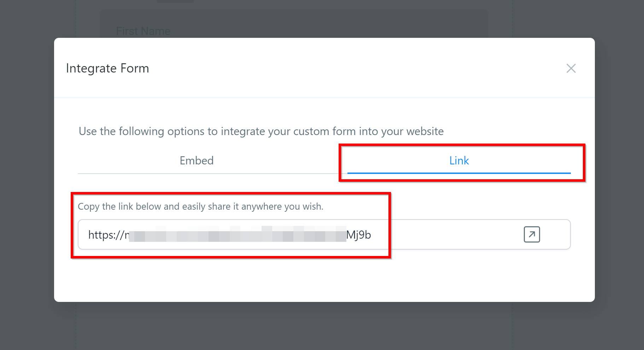Image resolution: width=644 pixels, height=350 pixels.
Task: Click empty link field space right of arrow icon
Action: pos(555,234)
